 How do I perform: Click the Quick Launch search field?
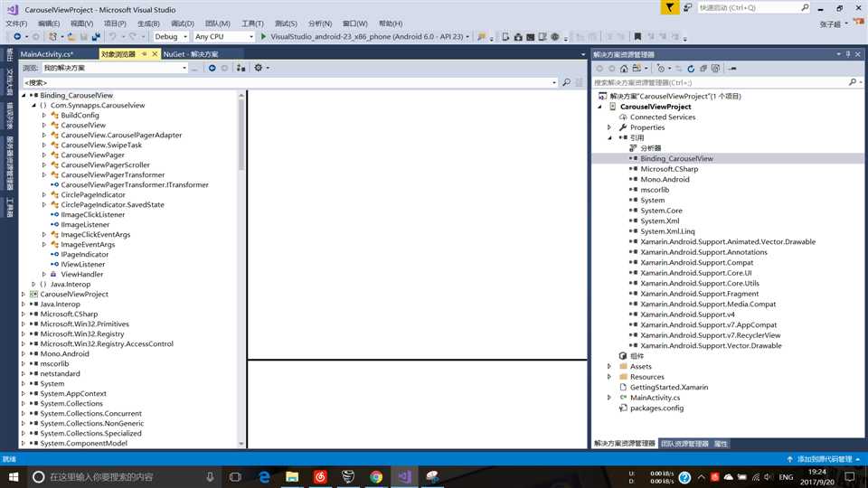pos(753,8)
